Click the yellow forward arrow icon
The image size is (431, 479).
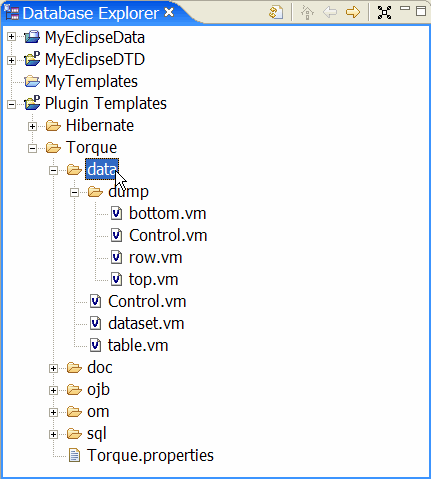(353, 13)
